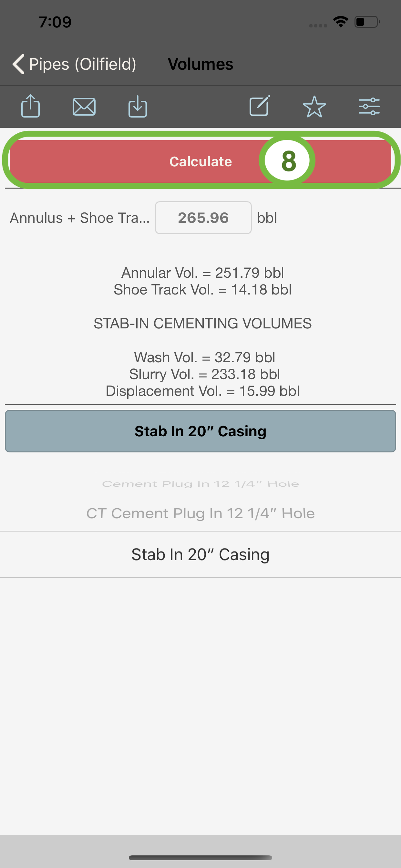Tap the share icon in toolbar

[x=30, y=106]
